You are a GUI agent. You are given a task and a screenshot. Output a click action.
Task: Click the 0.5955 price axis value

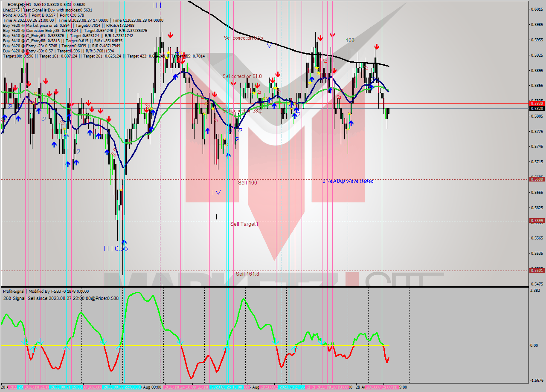click(537, 40)
